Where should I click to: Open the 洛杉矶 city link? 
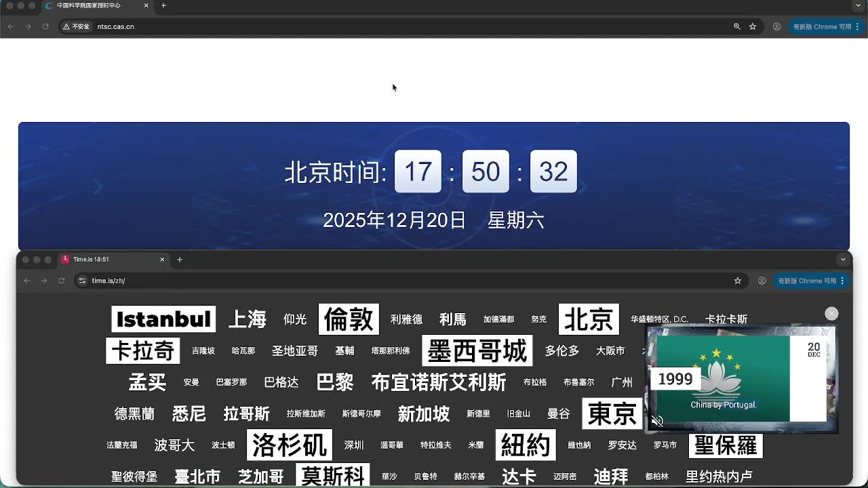click(x=290, y=445)
